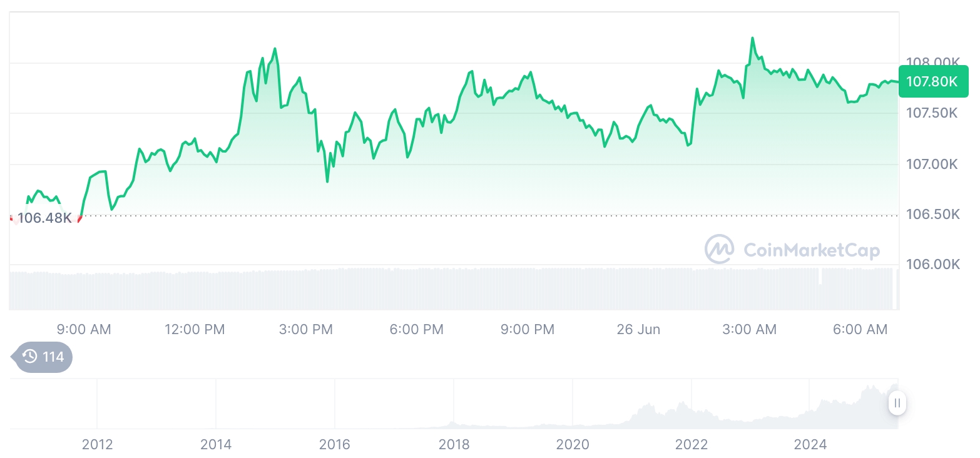Select 2012 in the overview timeline
This screenshot has width=980, height=458.
point(97,444)
